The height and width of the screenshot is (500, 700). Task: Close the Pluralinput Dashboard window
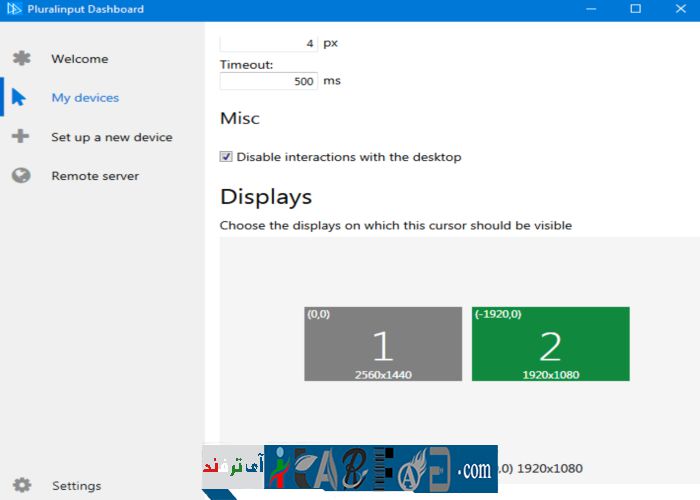pos(680,10)
